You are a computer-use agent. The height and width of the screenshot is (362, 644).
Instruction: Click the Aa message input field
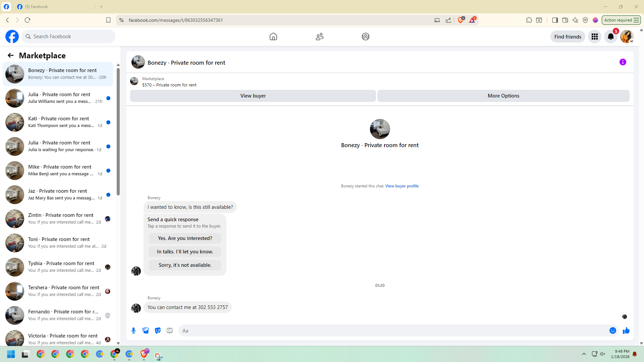coord(392,330)
